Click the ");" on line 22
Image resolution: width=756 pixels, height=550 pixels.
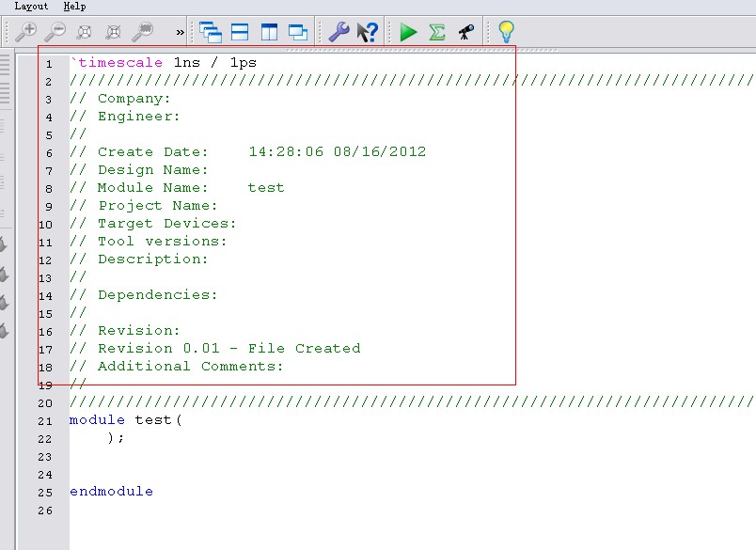(116, 438)
